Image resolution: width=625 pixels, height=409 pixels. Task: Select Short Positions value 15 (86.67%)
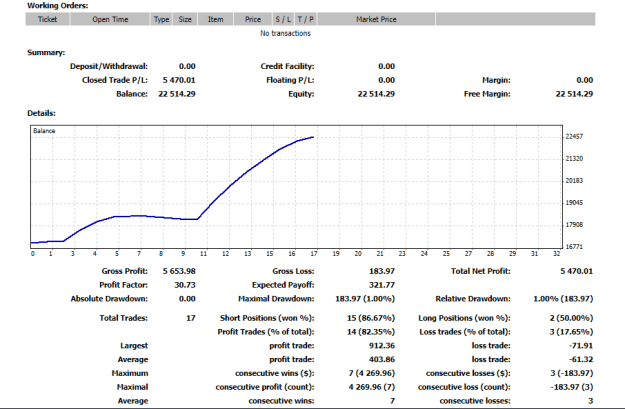[371, 318]
